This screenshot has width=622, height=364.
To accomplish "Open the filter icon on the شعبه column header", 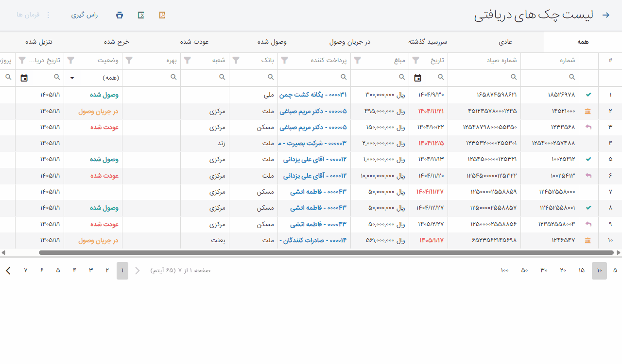I will (188, 61).
